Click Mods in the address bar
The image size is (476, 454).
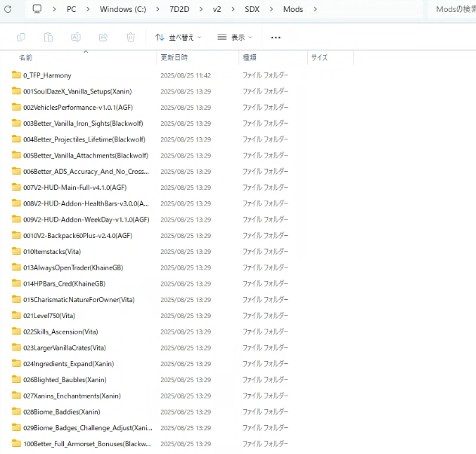(x=293, y=9)
